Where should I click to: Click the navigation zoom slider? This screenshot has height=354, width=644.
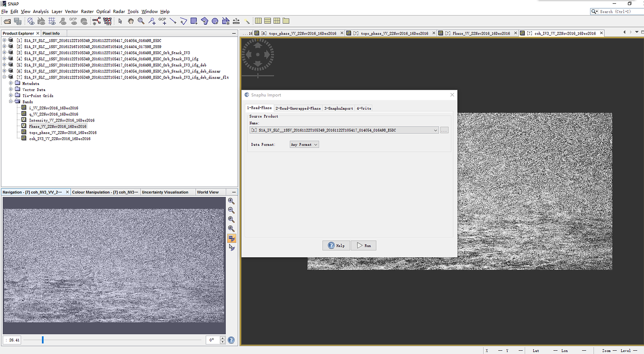tap(112, 340)
